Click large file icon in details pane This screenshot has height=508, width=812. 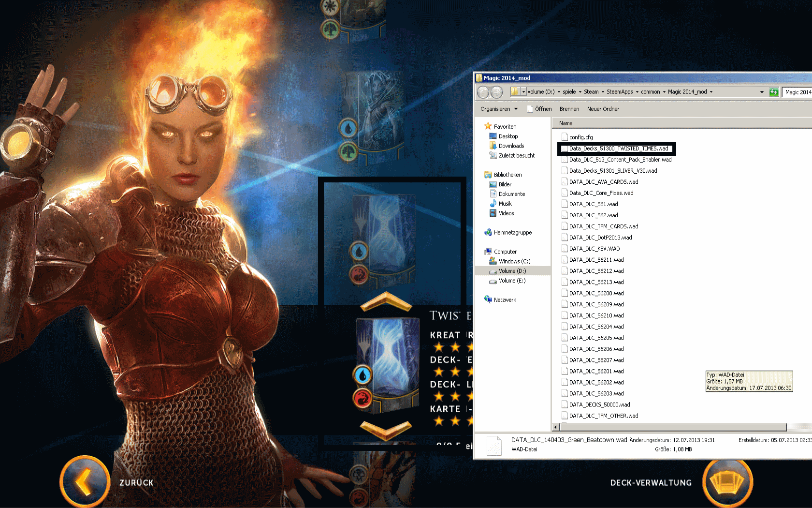point(493,445)
